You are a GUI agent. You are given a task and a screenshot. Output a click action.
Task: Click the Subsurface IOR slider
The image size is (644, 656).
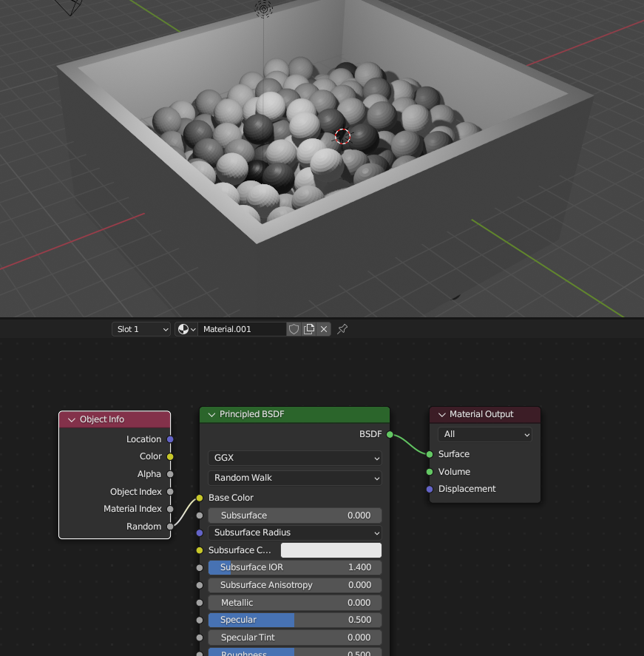click(295, 568)
